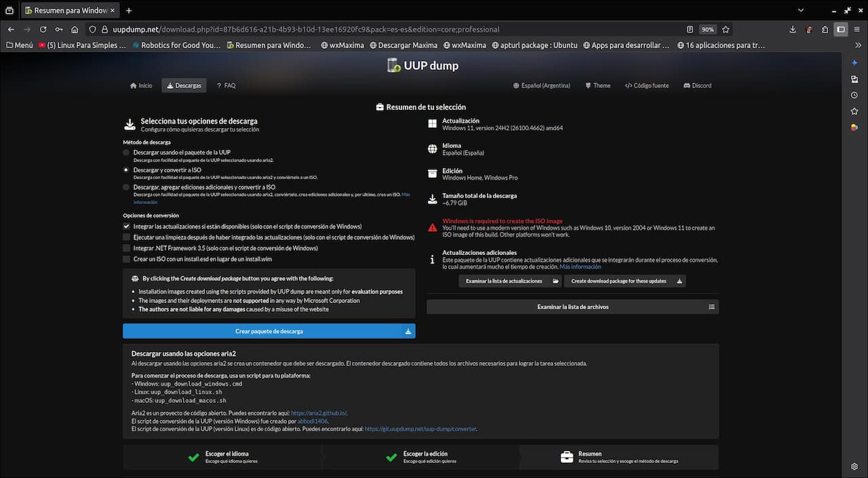Go to the FAQ menu item

(226, 86)
